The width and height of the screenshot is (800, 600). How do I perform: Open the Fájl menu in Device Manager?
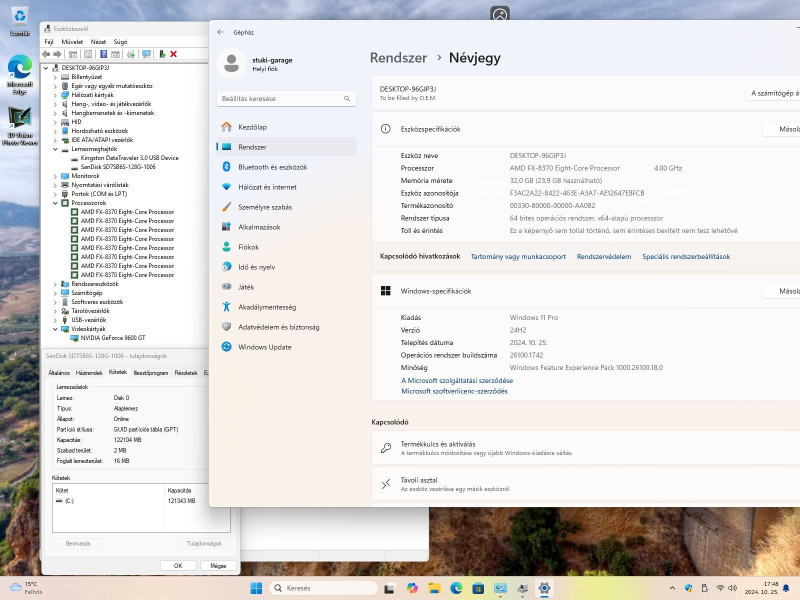point(48,42)
